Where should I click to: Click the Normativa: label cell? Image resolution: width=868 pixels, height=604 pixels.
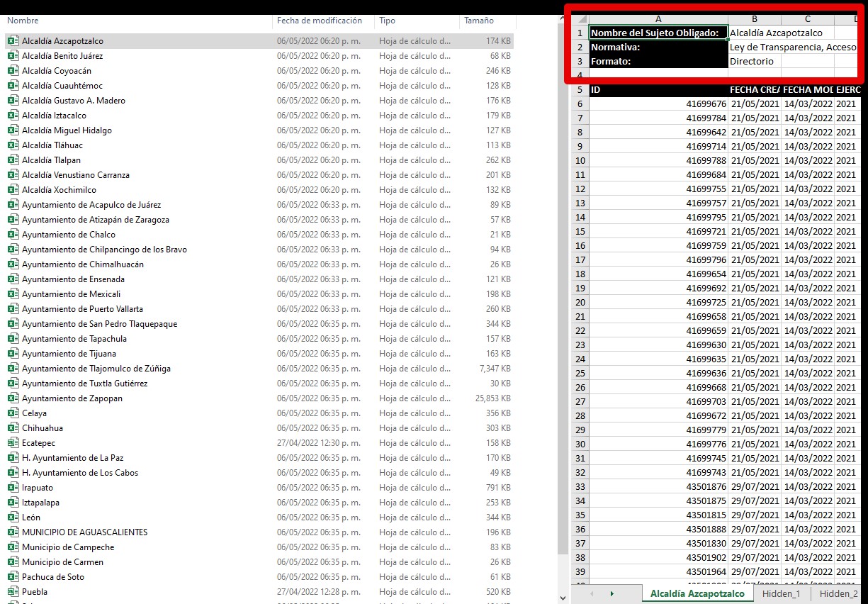coord(658,47)
